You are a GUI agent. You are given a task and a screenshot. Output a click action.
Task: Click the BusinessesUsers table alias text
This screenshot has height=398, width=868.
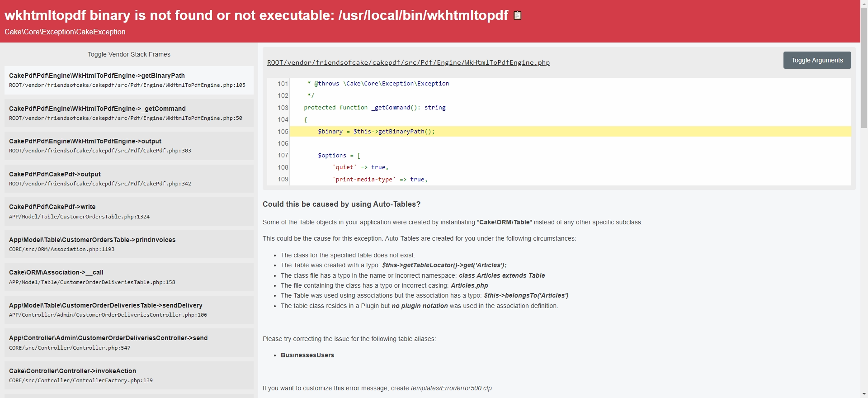[x=307, y=355]
